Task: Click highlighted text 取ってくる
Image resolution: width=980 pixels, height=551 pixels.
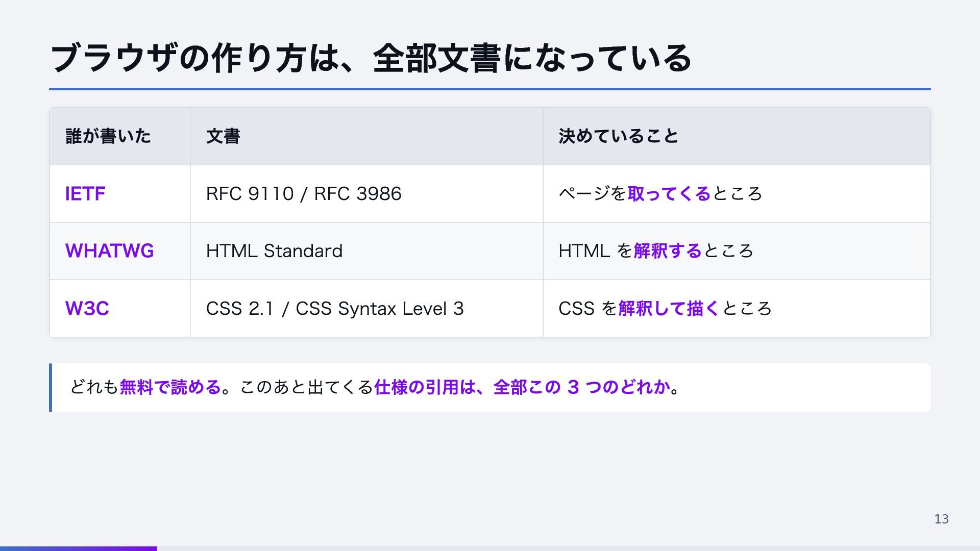Action: 669,194
